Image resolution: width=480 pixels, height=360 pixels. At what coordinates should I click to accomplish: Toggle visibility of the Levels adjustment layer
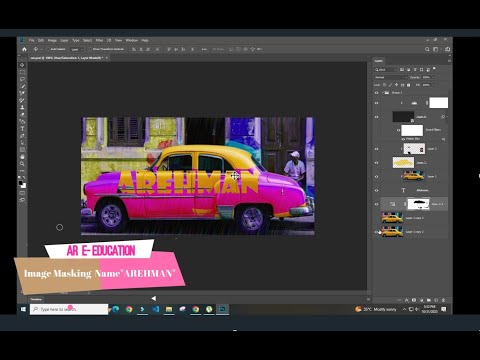377,103
